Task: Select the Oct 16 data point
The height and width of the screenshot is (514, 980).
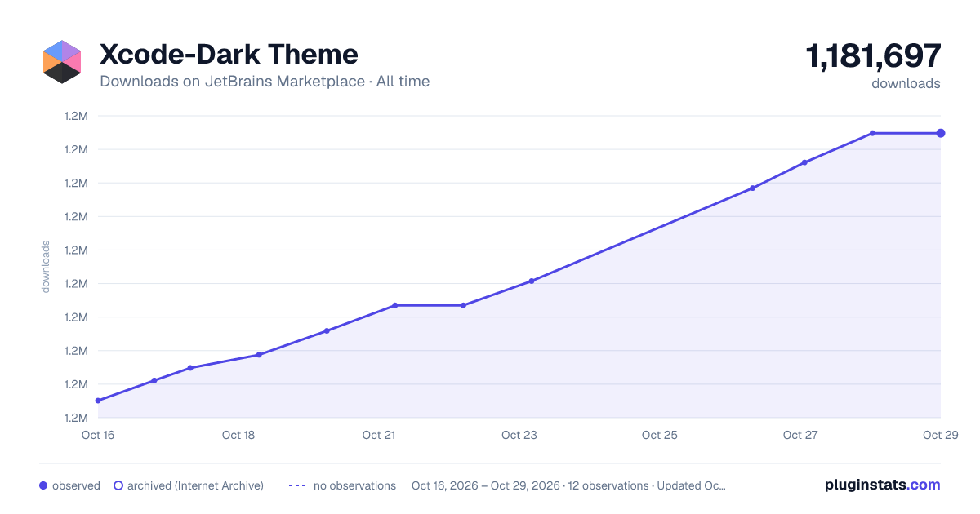Action: coord(98,401)
